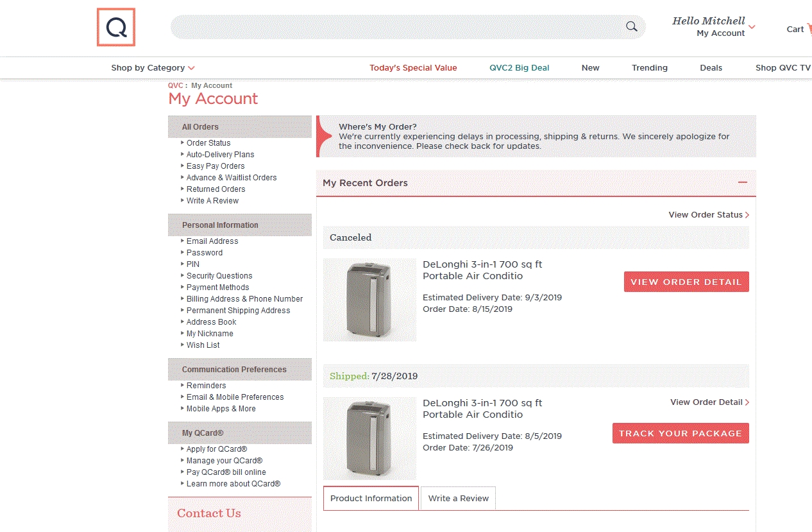Screen dimensions: 812x532
Task: Collapse My Recent Orders with the minus icon
Action: 743,182
